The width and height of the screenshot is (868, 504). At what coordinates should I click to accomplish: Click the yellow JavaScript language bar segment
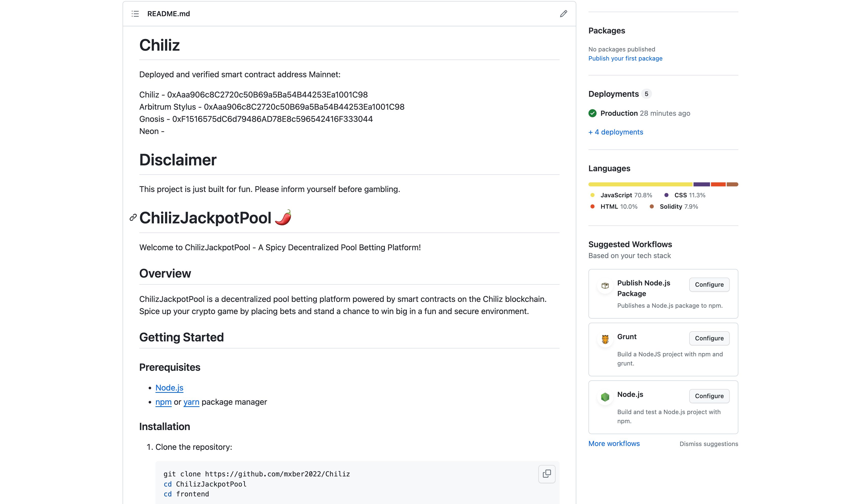[x=640, y=184]
